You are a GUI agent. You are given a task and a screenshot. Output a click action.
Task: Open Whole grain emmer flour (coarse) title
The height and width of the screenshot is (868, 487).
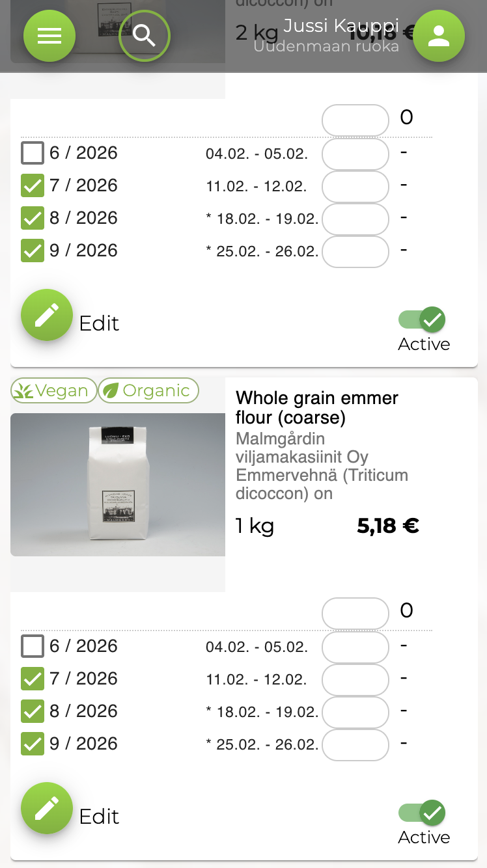point(316,407)
